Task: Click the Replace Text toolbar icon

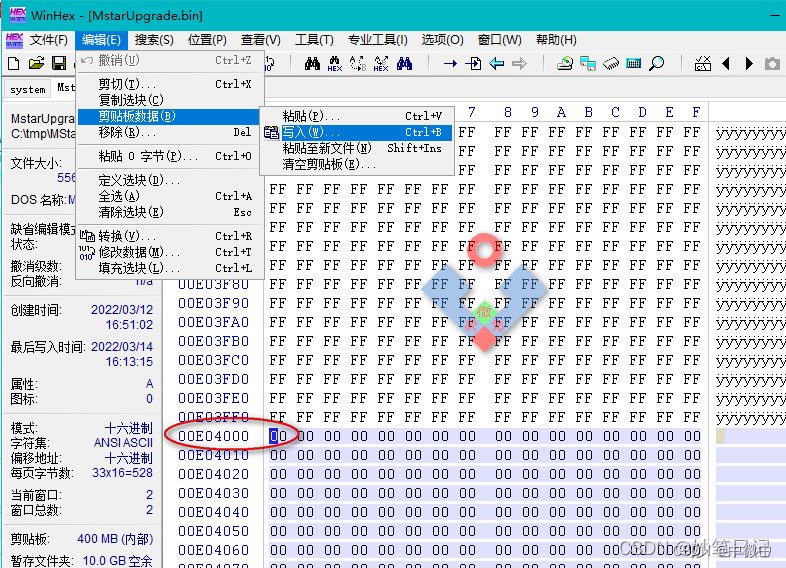Action: (358, 64)
